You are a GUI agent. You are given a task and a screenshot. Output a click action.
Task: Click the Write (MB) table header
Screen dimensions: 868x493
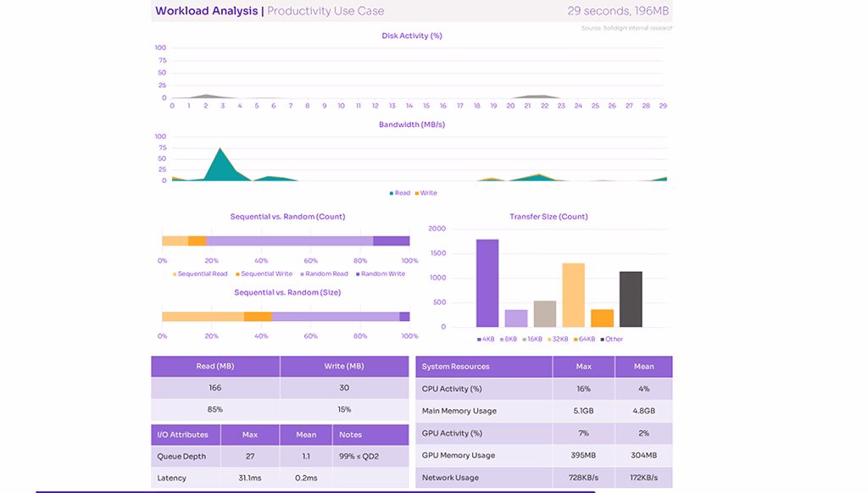tap(344, 366)
